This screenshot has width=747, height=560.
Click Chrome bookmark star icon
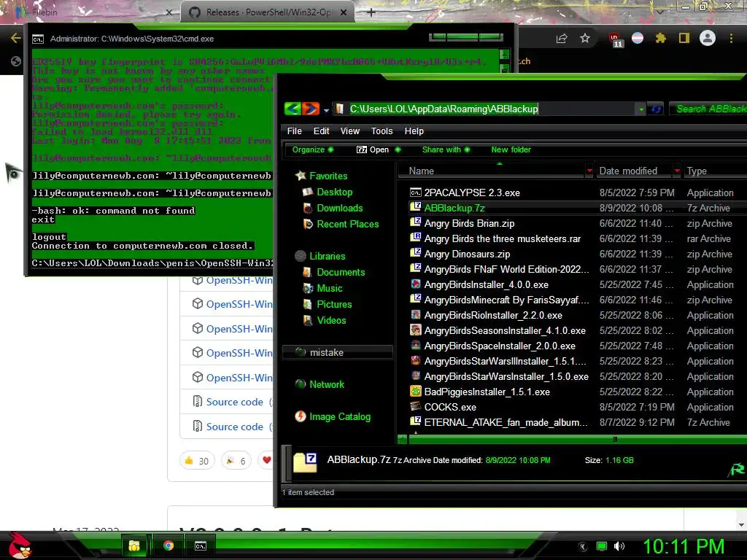point(585,38)
